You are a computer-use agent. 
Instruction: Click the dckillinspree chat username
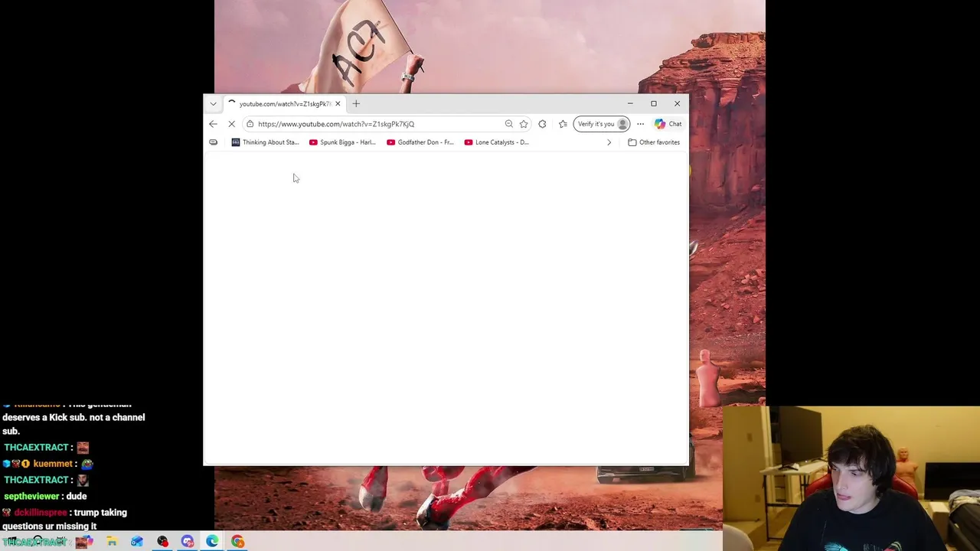click(41, 513)
